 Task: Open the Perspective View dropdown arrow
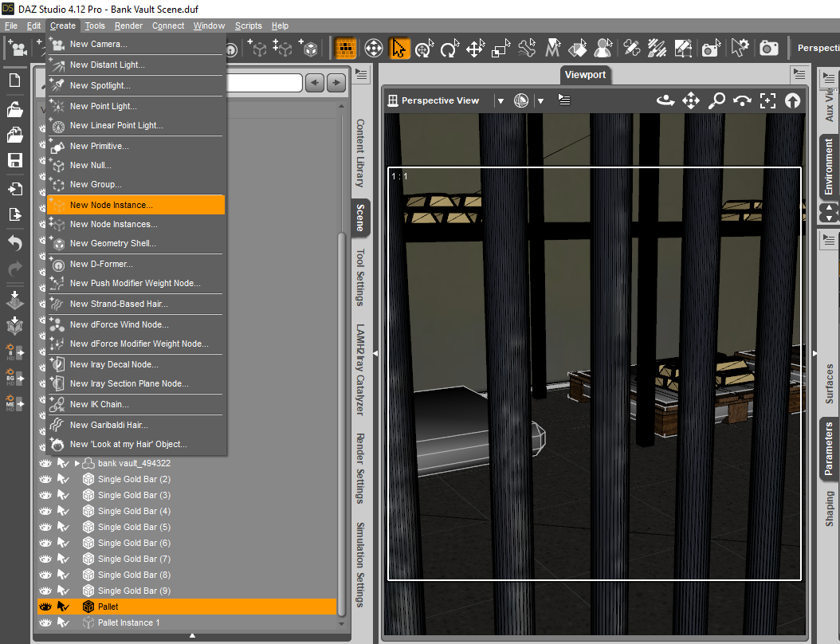pyautogui.click(x=500, y=100)
